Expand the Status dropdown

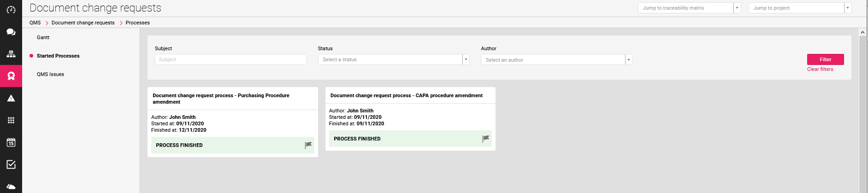coord(466,59)
